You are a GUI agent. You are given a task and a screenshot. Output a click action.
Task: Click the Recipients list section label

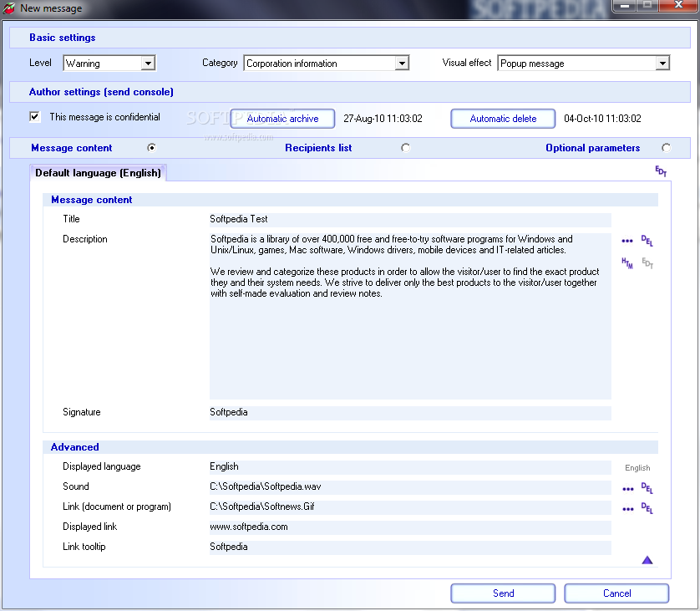(x=318, y=148)
